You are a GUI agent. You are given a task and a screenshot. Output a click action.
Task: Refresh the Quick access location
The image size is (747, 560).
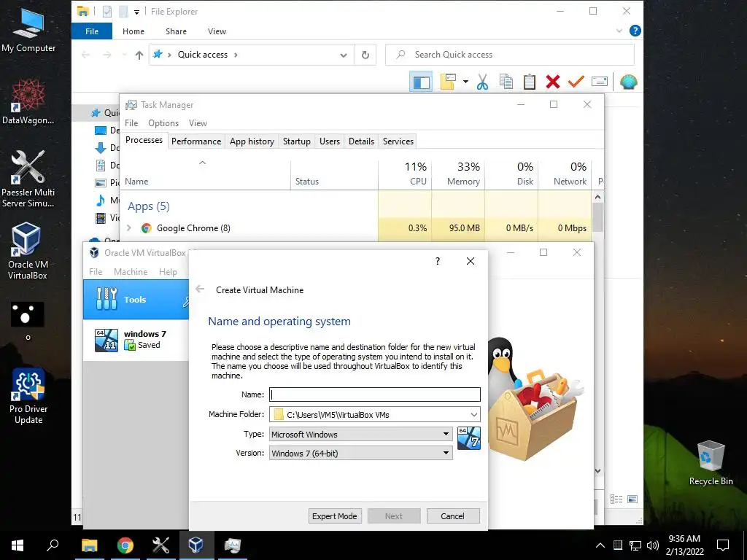click(365, 55)
